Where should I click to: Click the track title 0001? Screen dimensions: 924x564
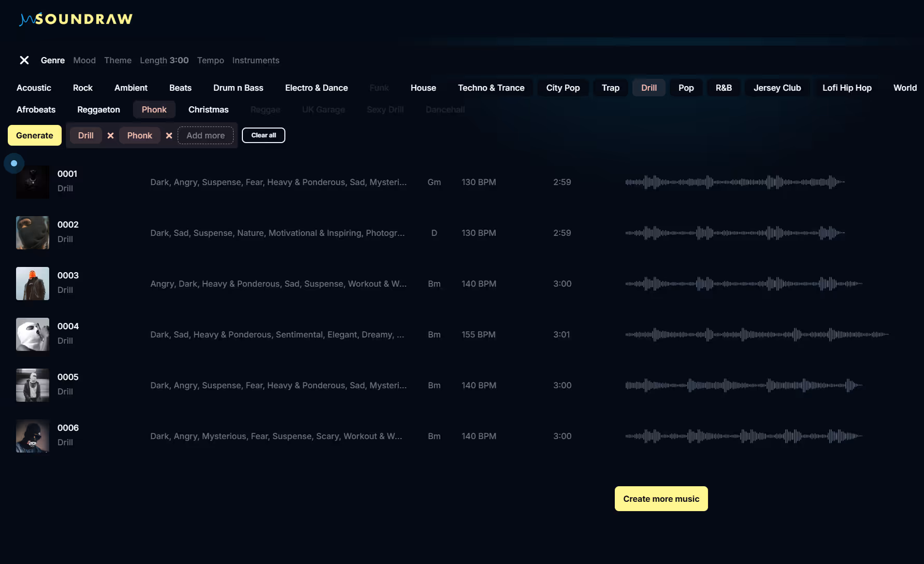click(67, 174)
